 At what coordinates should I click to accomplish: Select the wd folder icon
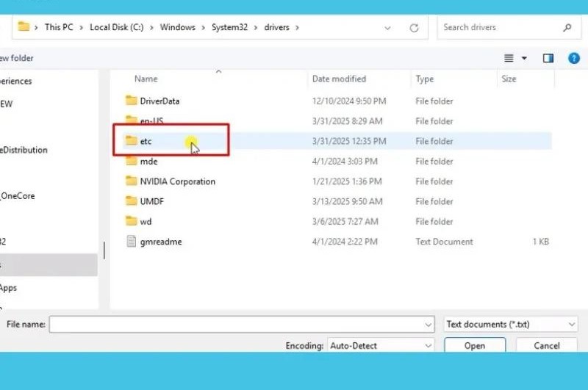point(131,221)
